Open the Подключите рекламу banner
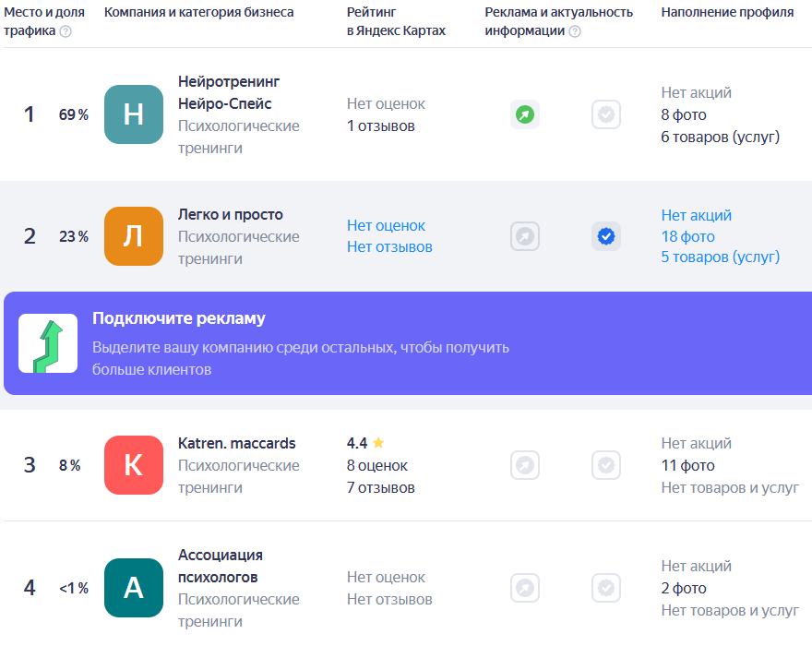Screen dimensions: 812x646 coord(406,343)
